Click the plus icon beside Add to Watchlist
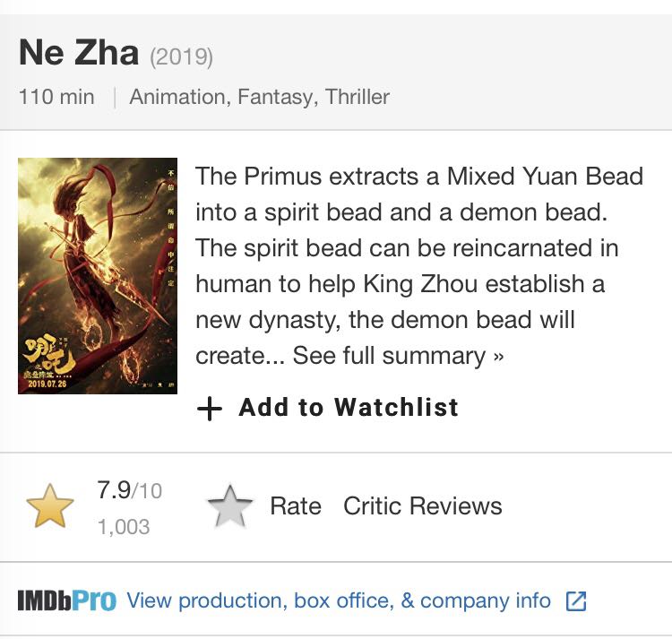The image size is (672, 639). coord(209,409)
